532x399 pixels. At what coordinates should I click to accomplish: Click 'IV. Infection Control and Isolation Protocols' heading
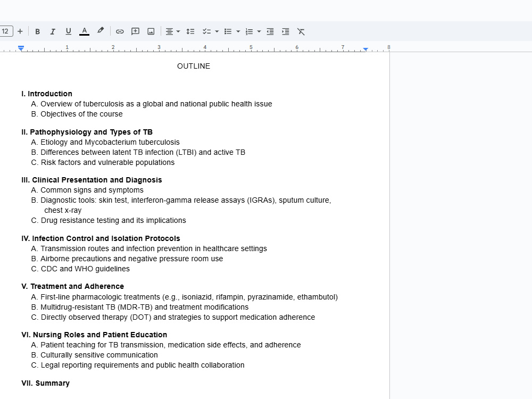click(101, 238)
